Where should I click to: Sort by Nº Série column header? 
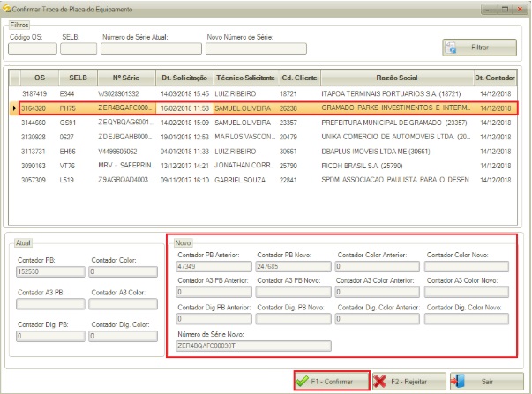coord(126,78)
